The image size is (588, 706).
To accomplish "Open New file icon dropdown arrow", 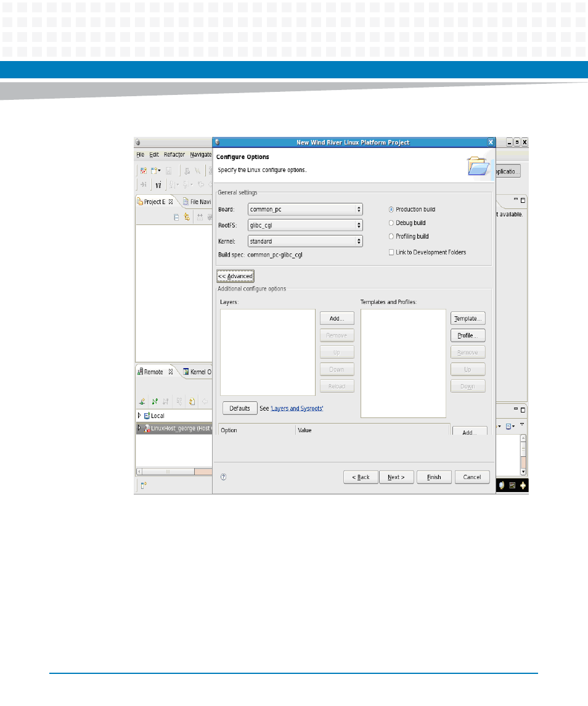I will pyautogui.click(x=160, y=171).
